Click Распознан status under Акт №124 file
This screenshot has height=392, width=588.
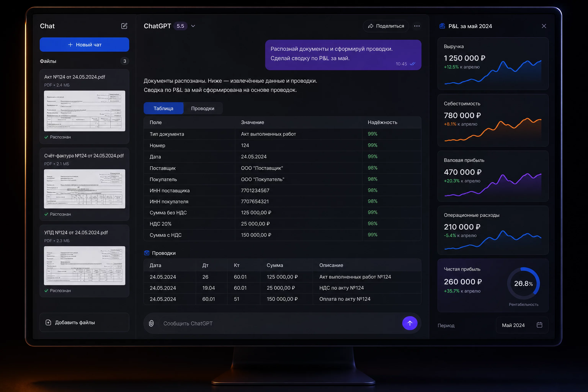(58, 137)
